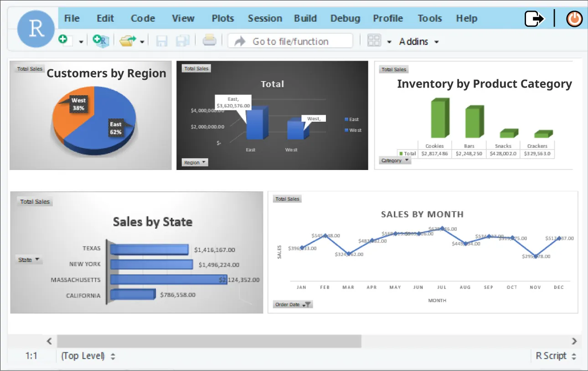
Task: Select the print current file icon
Action: click(209, 41)
